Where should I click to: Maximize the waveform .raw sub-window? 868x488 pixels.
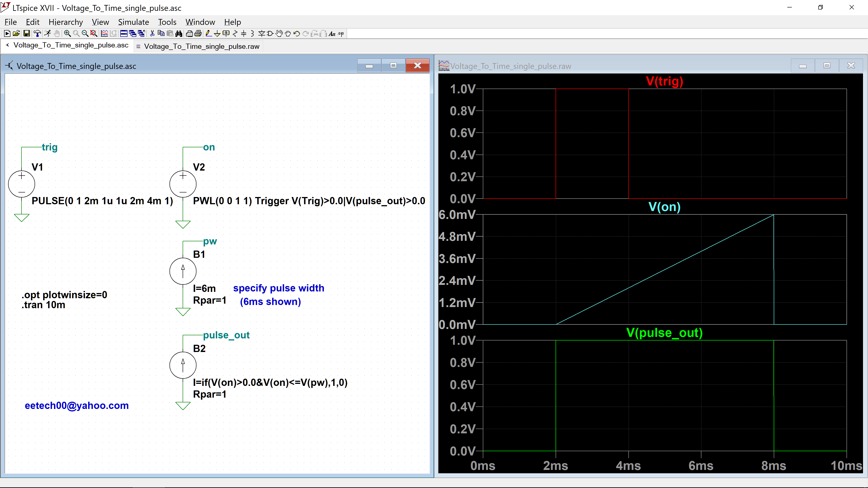point(827,65)
